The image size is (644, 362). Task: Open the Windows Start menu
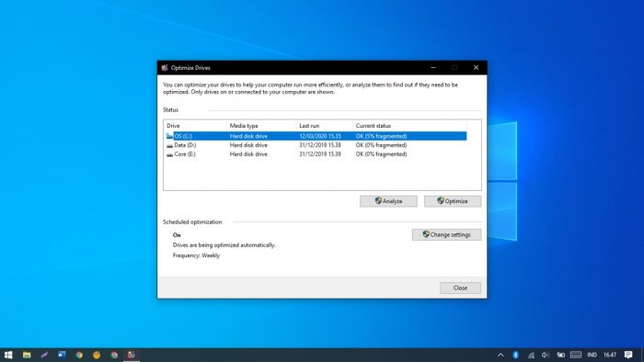(8, 355)
